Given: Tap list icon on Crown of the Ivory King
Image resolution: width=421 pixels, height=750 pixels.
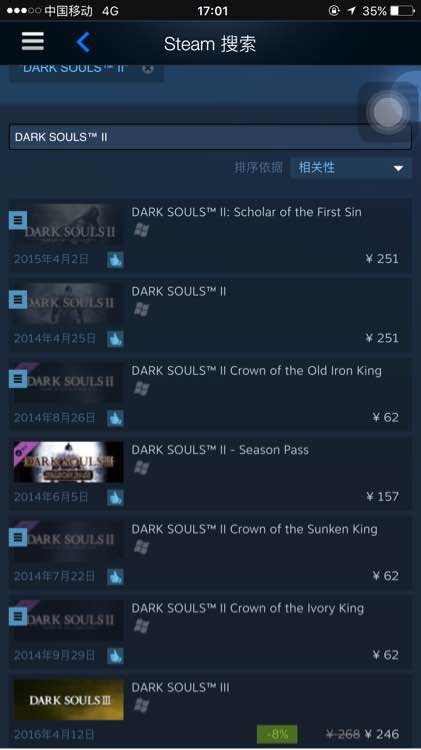Looking at the screenshot, I should pos(18,617).
